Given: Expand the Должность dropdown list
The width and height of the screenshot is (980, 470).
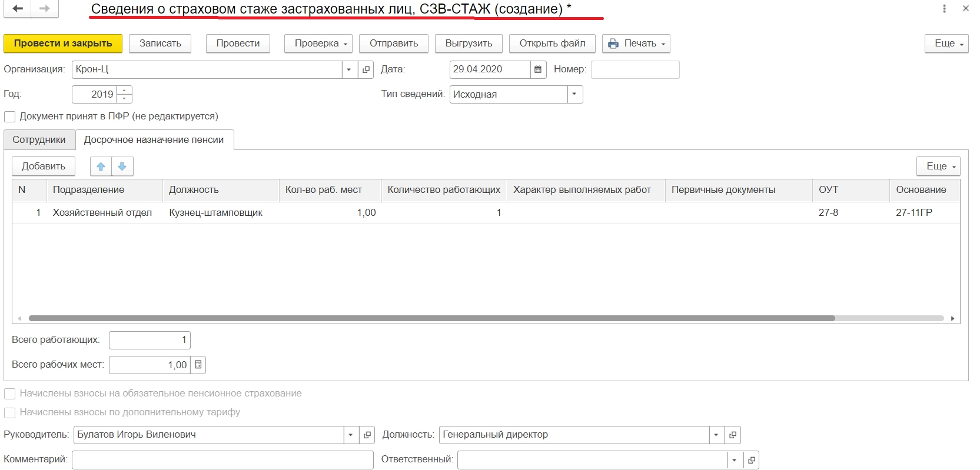Looking at the screenshot, I should 716,435.
